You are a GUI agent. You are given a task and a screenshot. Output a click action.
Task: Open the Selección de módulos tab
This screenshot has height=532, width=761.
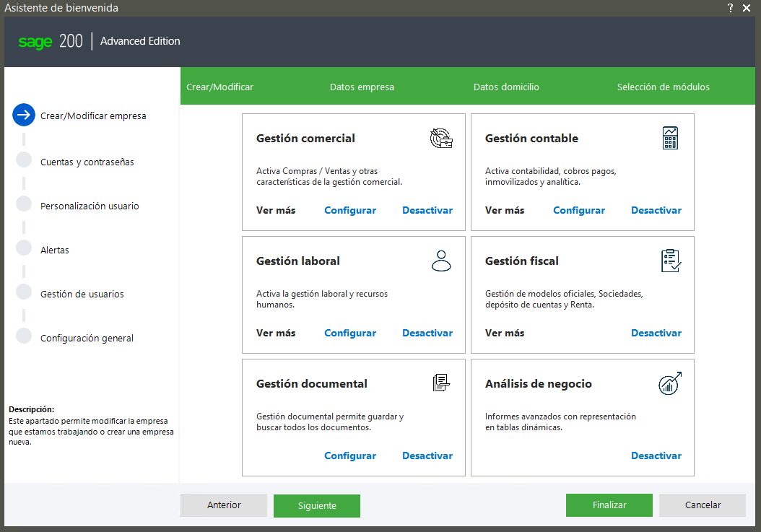coord(664,87)
